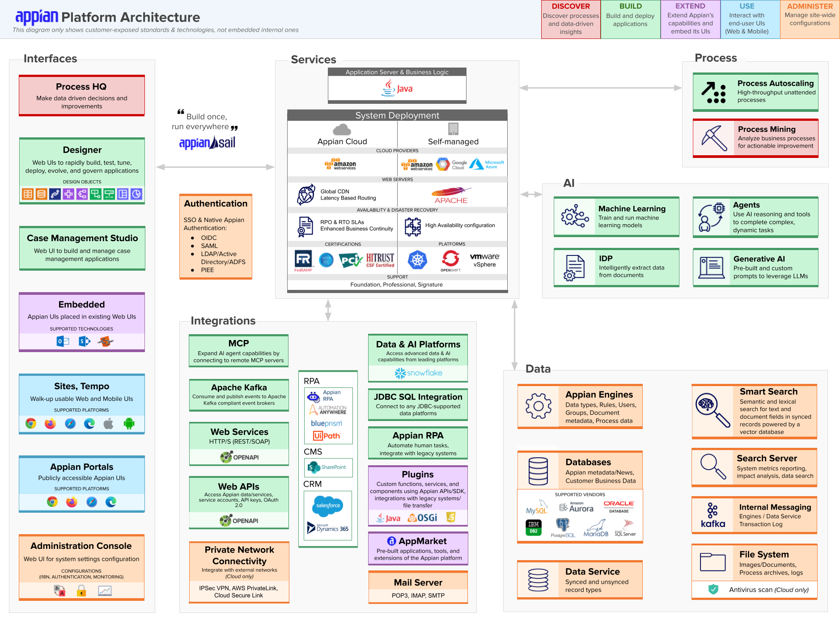Click the Java logo in Application Server

[397, 88]
